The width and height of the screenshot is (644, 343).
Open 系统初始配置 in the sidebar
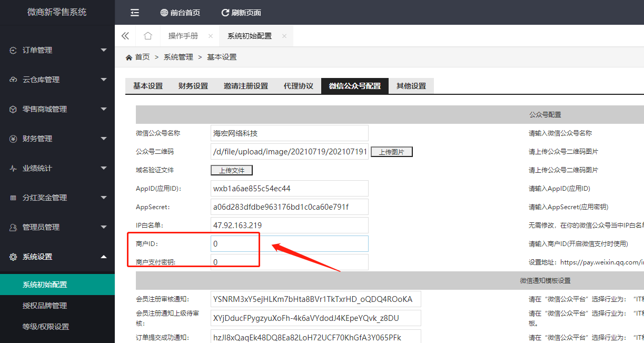[x=57, y=285]
